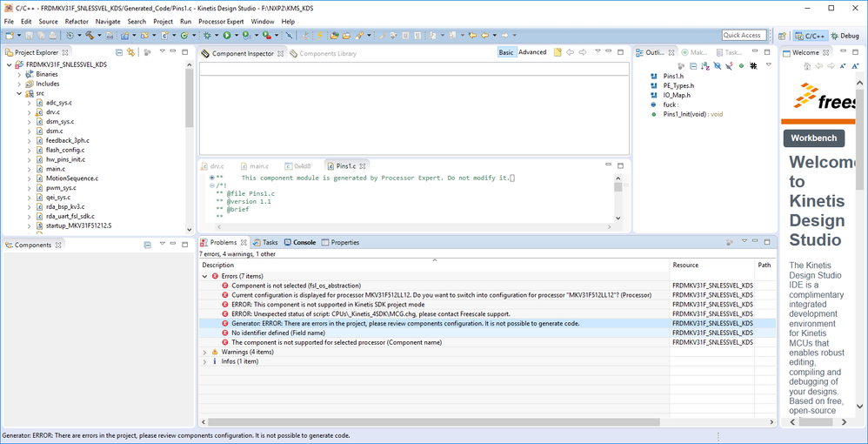
Task: Collapse all items in the Outline view
Action: click(693, 65)
